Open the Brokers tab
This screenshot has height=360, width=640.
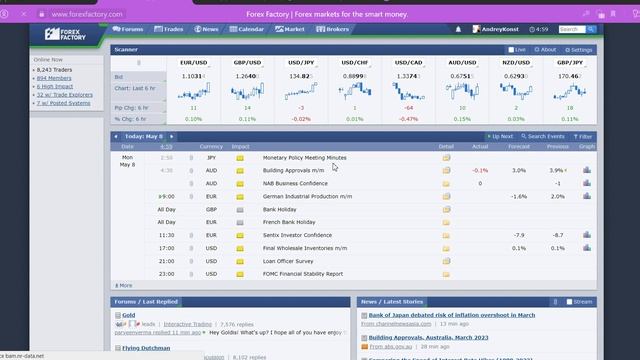tap(333, 29)
